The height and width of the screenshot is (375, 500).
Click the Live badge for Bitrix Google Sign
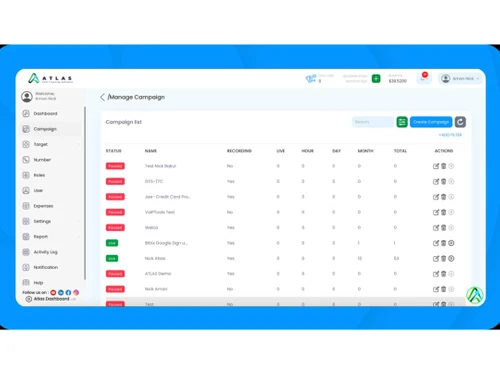click(112, 243)
